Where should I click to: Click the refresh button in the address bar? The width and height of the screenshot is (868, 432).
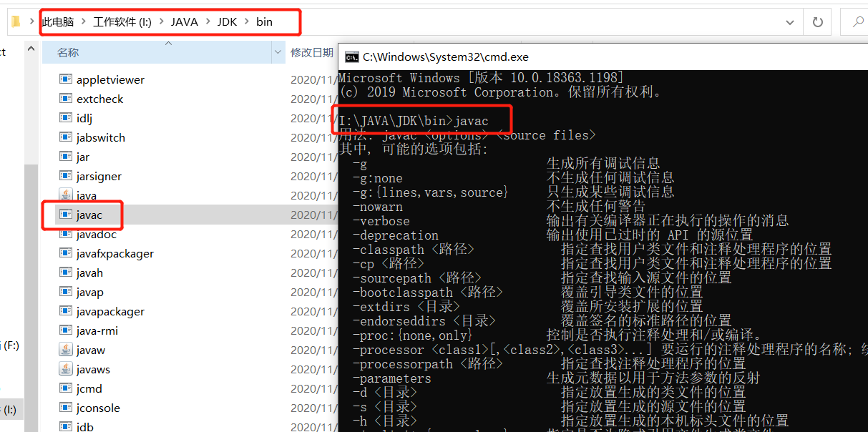click(x=817, y=21)
